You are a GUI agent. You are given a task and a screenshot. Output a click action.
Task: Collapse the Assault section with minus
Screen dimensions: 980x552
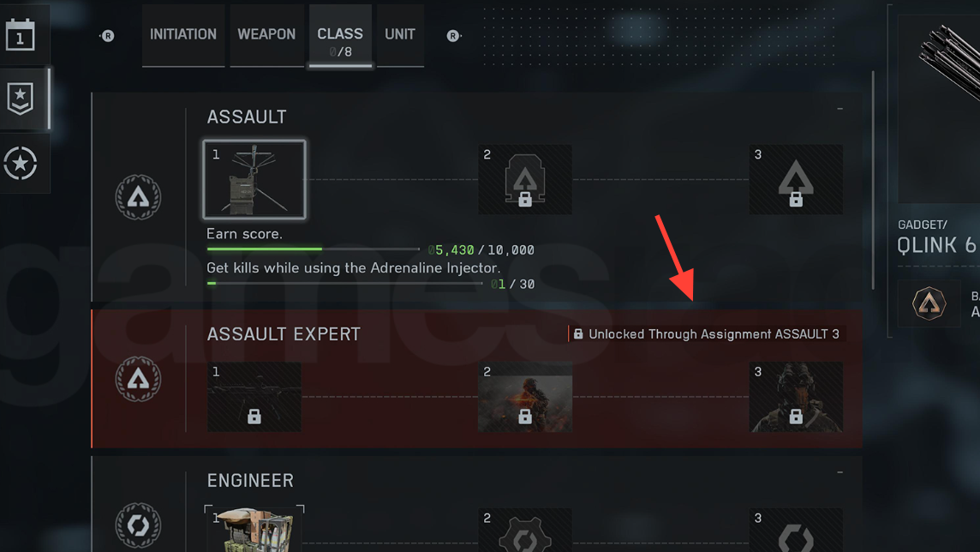840,109
